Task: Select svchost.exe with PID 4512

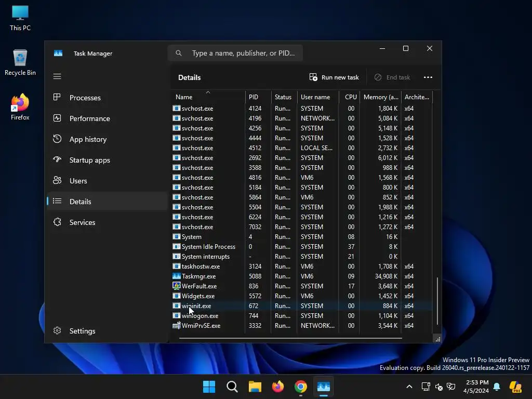Action: 302,148
